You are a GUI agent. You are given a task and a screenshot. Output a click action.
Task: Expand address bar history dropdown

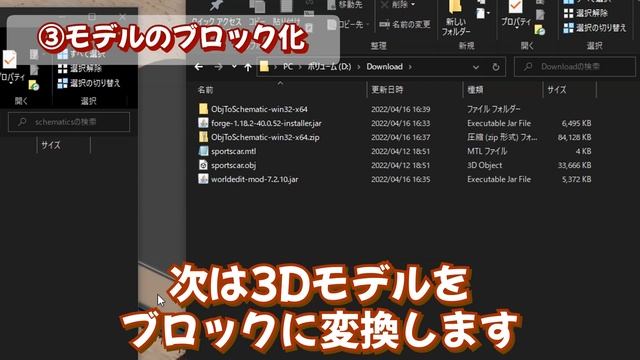click(476, 67)
